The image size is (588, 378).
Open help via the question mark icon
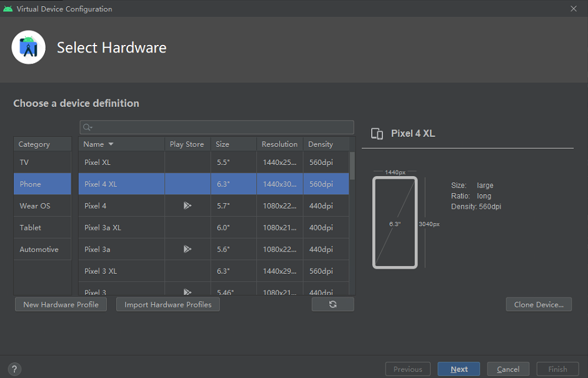[x=14, y=369]
